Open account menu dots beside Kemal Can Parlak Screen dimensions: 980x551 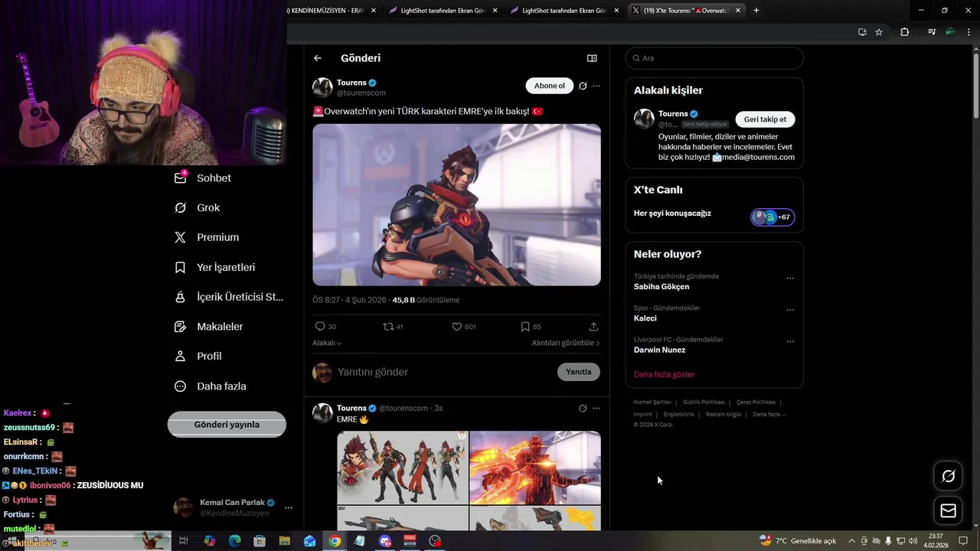coord(289,507)
